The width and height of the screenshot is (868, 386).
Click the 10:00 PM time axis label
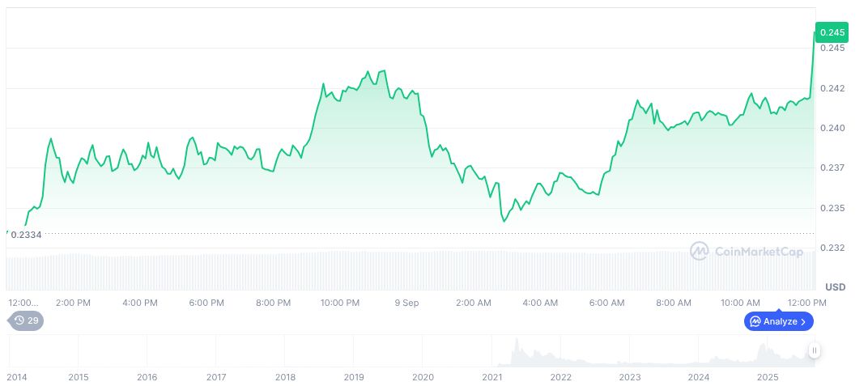340,303
